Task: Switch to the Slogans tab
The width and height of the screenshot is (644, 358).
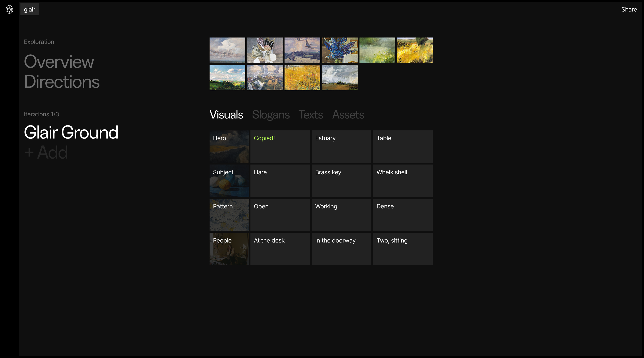Action: pyautogui.click(x=271, y=115)
